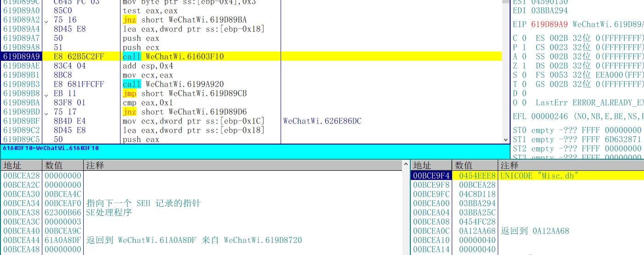Select highlighted stack address 00BCE9F4
The image size is (644, 255).
click(431, 175)
